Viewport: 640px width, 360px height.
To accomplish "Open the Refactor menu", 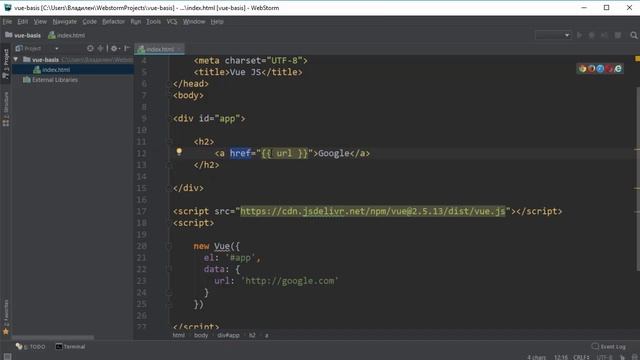I will click(x=113, y=22).
